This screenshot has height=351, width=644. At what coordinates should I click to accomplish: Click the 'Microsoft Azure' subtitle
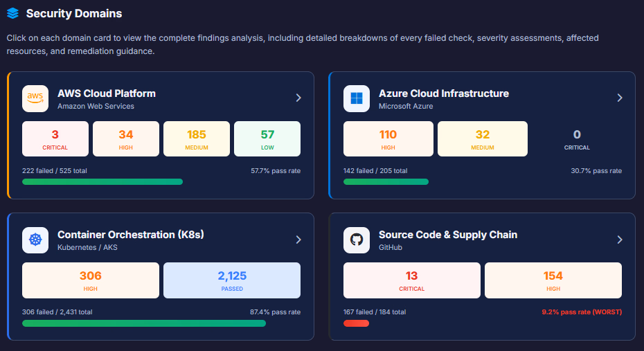tap(406, 107)
